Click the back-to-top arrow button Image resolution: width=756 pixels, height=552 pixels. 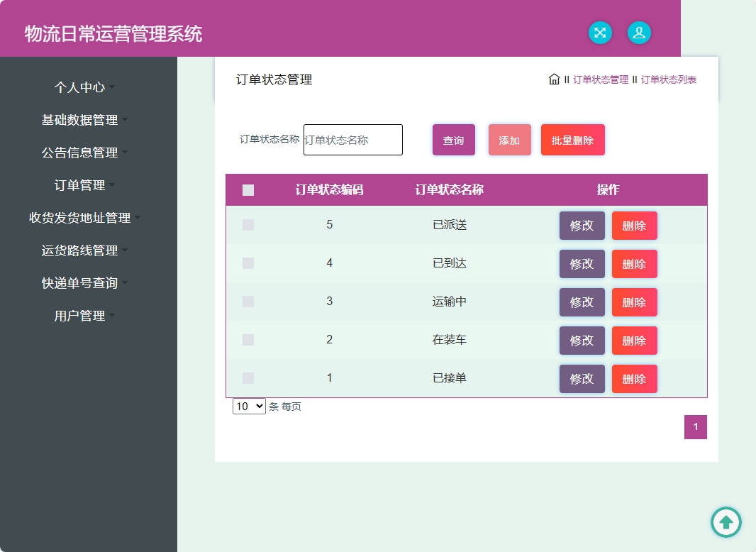coord(726,522)
